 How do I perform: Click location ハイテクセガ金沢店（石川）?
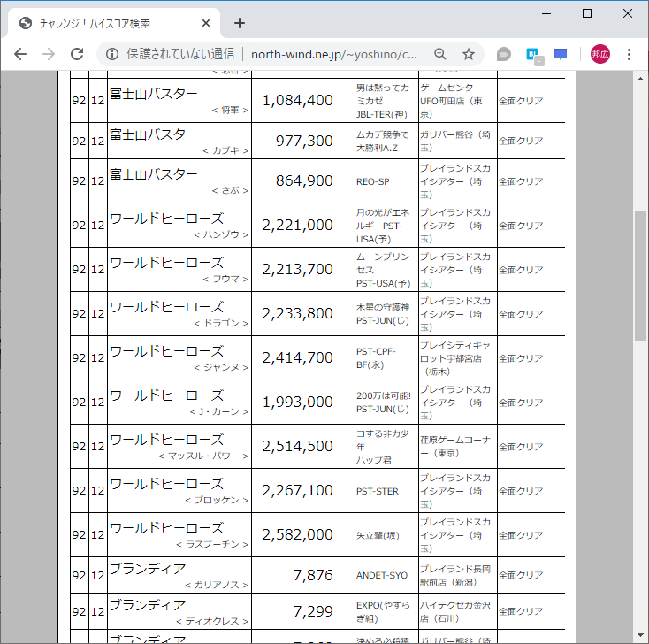click(x=455, y=611)
